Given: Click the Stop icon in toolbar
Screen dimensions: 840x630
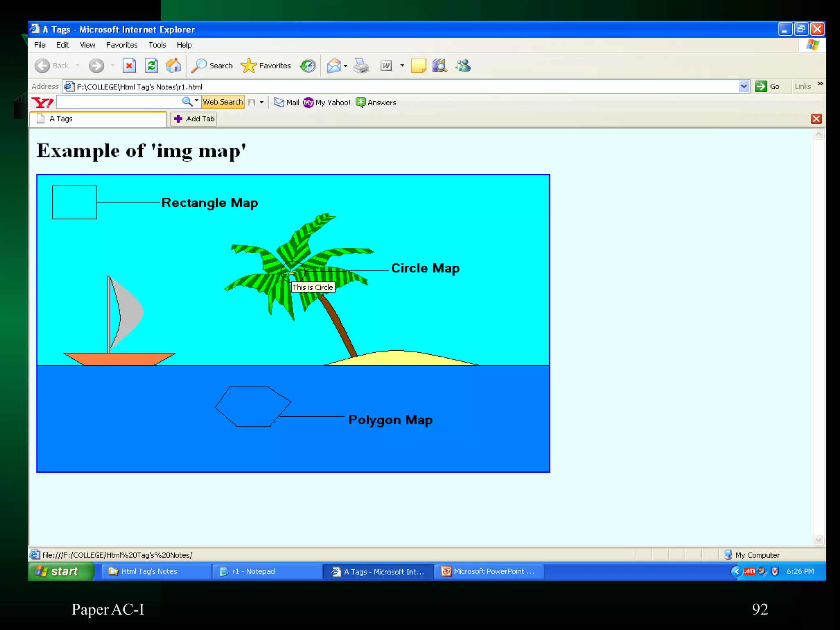Looking at the screenshot, I should coord(129,66).
